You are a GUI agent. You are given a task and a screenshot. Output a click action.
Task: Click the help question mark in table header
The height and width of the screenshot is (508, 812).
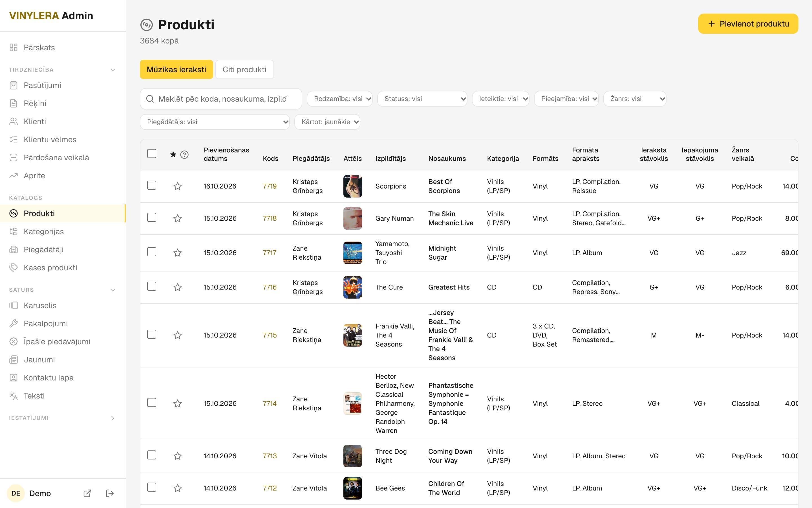coord(184,155)
